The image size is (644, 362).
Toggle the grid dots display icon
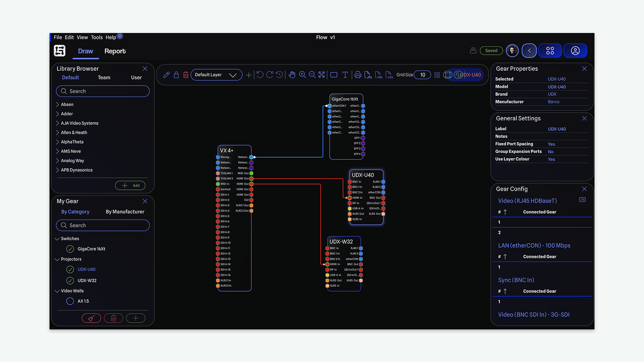437,75
